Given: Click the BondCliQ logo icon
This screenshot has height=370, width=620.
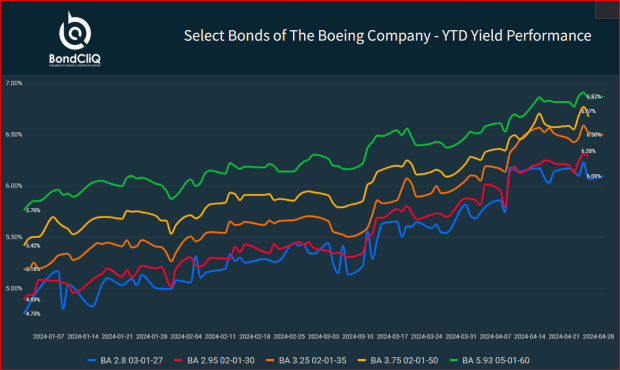Looking at the screenshot, I should (75, 31).
